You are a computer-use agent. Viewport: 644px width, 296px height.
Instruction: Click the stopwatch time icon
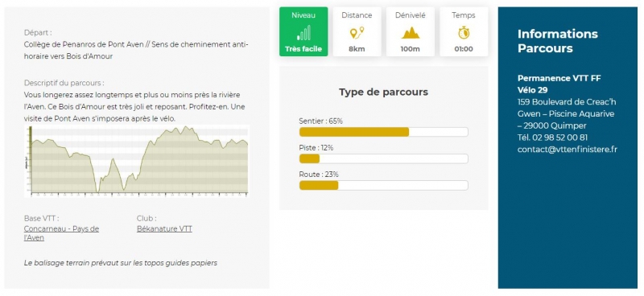coord(464,32)
